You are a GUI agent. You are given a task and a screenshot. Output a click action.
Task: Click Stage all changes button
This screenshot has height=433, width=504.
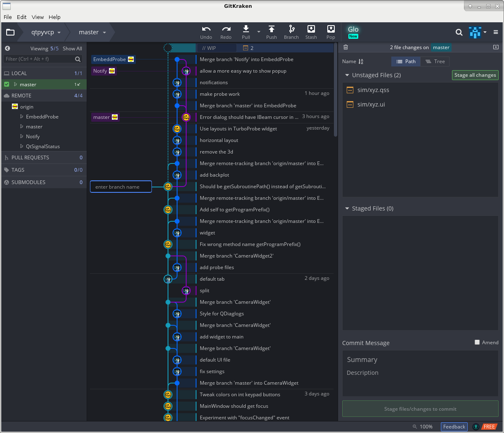(x=475, y=75)
